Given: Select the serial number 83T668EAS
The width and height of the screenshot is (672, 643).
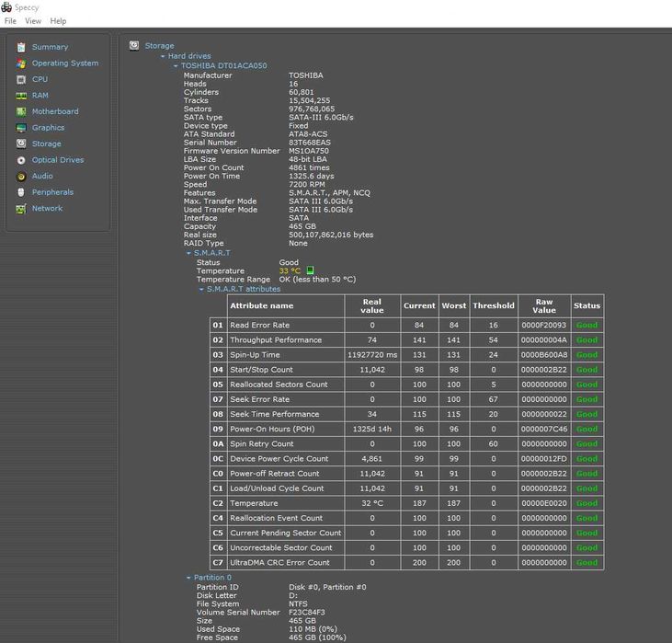Looking at the screenshot, I should pyautogui.click(x=310, y=143).
